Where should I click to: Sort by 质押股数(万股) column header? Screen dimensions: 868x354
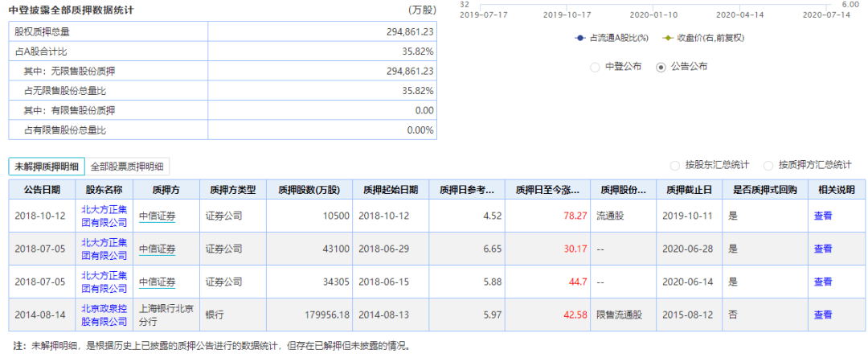(x=309, y=190)
